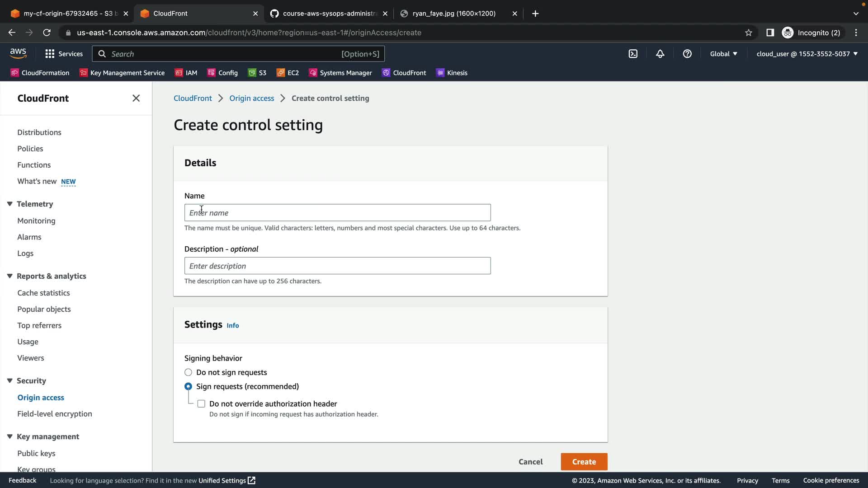The image size is (868, 488).
Task: Click the help question mark icon
Action: (x=687, y=54)
